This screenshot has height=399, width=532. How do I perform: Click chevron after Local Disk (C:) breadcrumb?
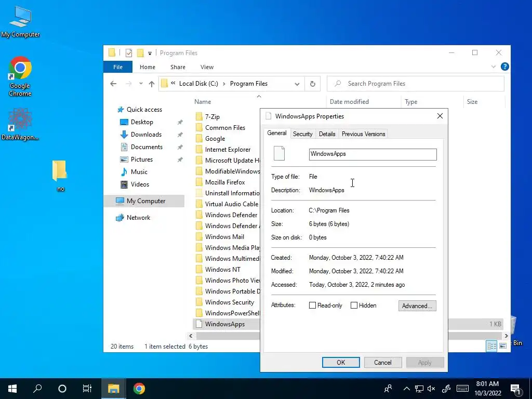(x=224, y=84)
